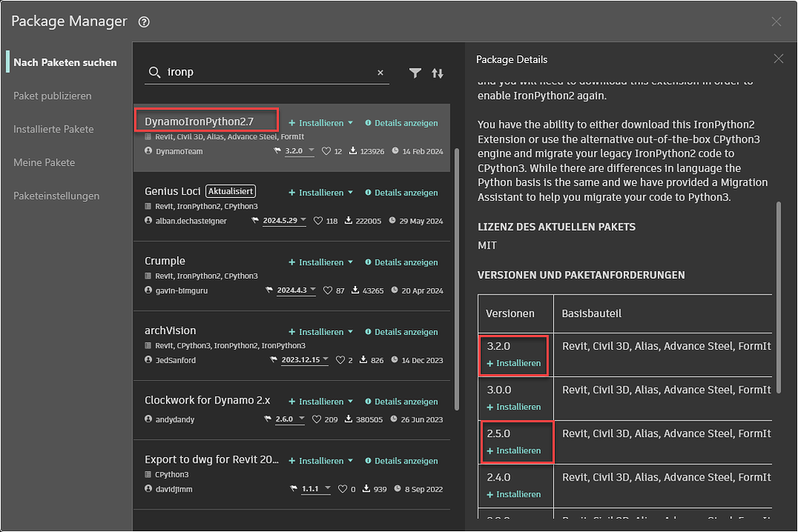Install the Crumple package
This screenshot has width=798, height=532.
[x=316, y=262]
